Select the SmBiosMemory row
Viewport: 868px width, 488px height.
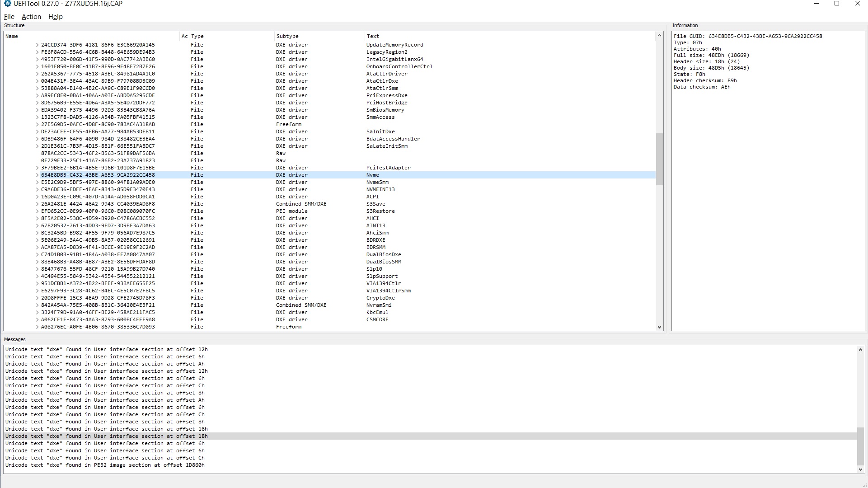330,110
